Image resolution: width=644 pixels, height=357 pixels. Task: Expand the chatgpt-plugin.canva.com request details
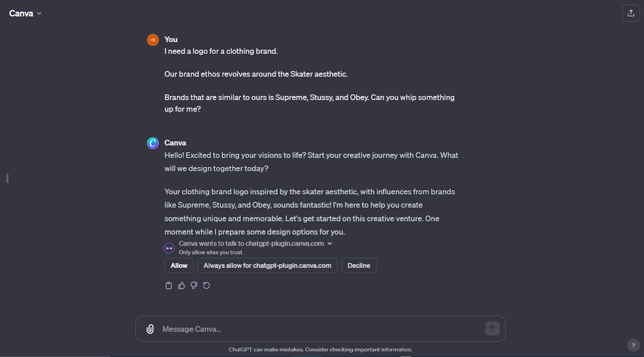click(x=330, y=244)
